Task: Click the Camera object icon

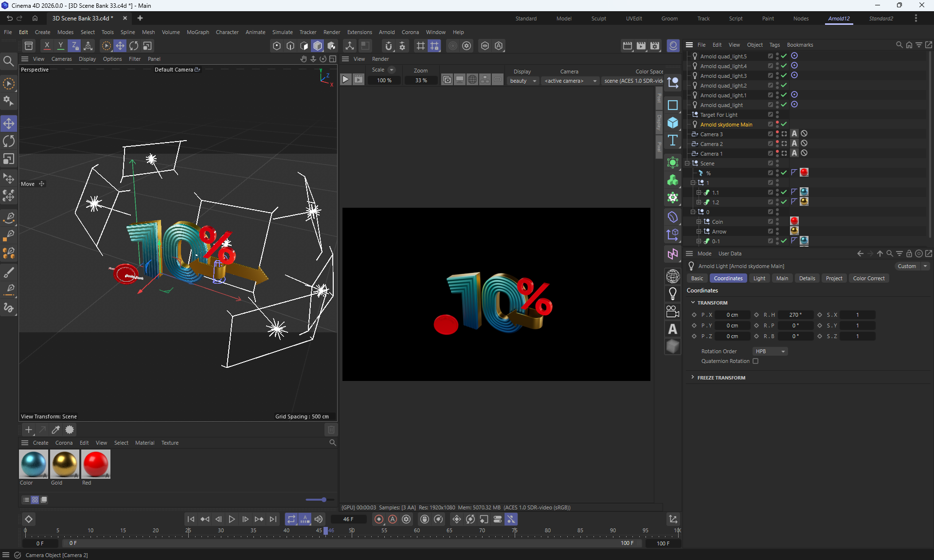Action: pyautogui.click(x=673, y=311)
